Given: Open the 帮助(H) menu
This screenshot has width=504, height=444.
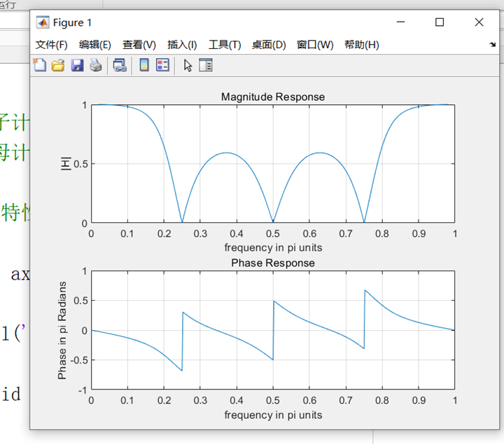Looking at the screenshot, I should click(362, 45).
